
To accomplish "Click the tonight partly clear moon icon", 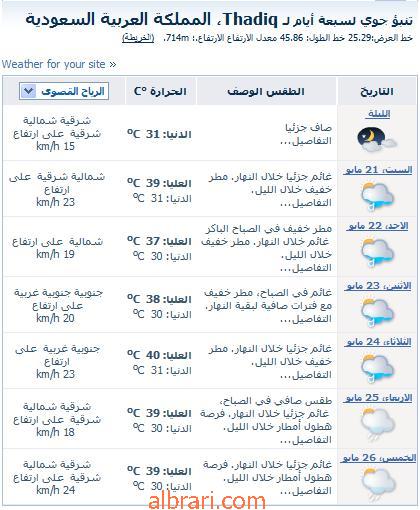I will coord(377,139).
